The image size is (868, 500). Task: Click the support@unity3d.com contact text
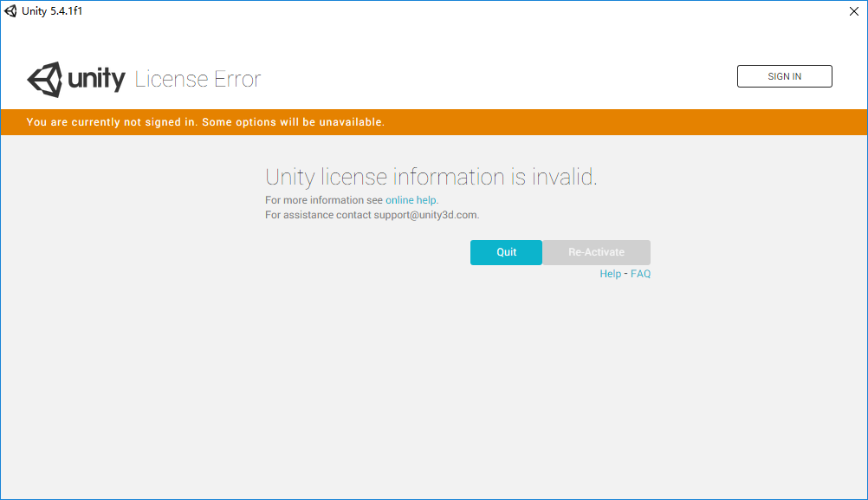425,215
